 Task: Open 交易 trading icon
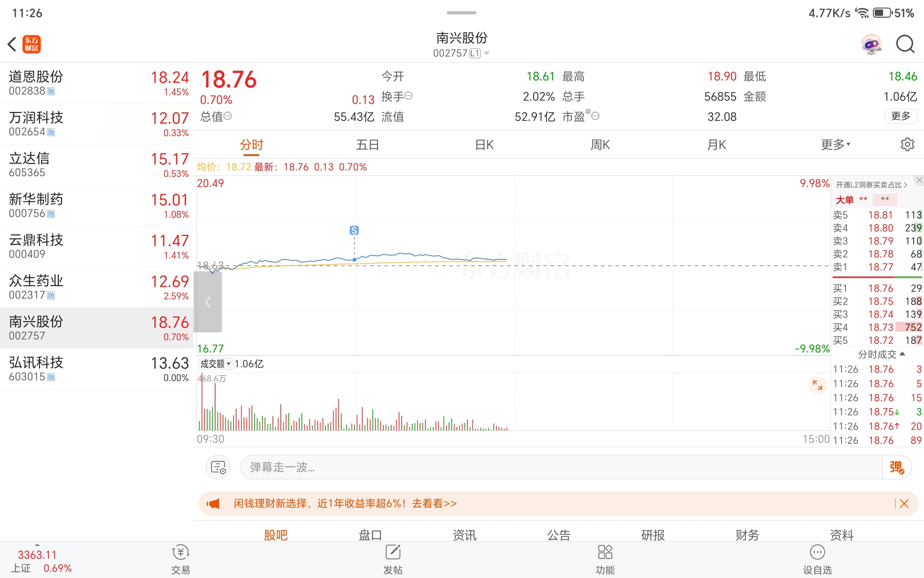click(x=180, y=560)
